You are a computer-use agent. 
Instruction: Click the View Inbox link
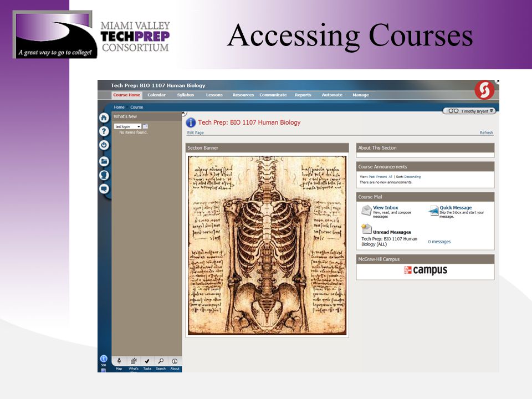pyautogui.click(x=386, y=208)
